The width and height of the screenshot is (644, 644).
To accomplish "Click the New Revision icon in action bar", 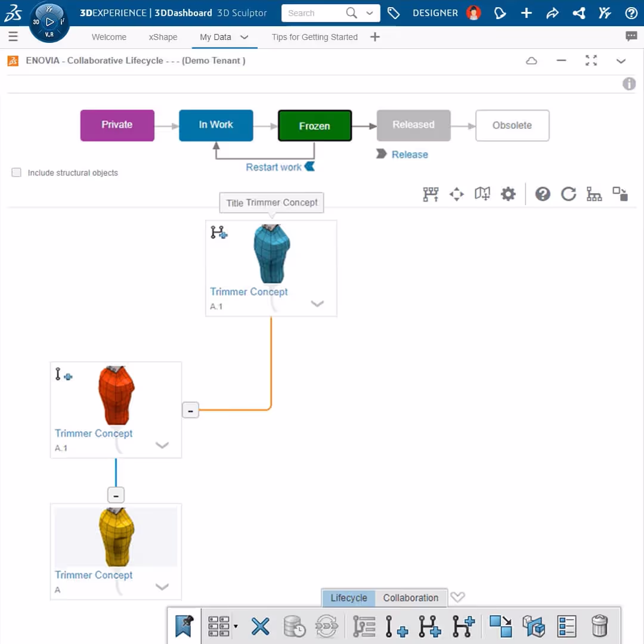I will pyautogui.click(x=397, y=626).
